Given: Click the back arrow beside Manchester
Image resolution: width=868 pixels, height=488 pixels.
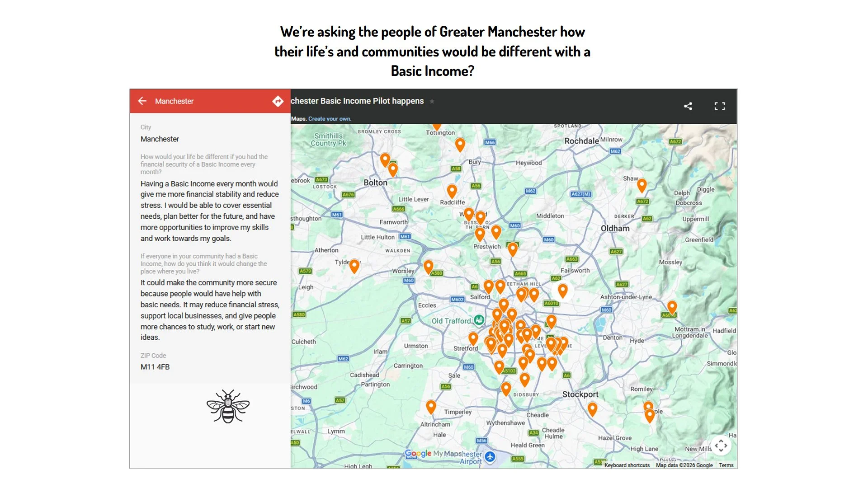Looking at the screenshot, I should tap(142, 101).
